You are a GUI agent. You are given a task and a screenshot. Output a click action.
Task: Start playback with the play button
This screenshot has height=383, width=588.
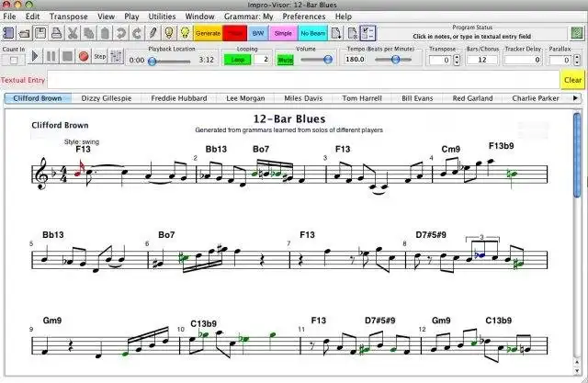coord(35,56)
